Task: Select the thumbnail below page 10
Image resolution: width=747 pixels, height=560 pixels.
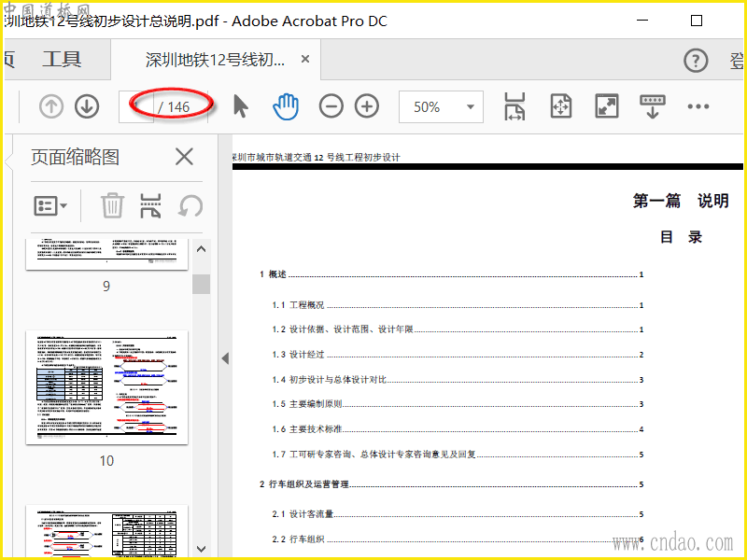Action: (106, 531)
